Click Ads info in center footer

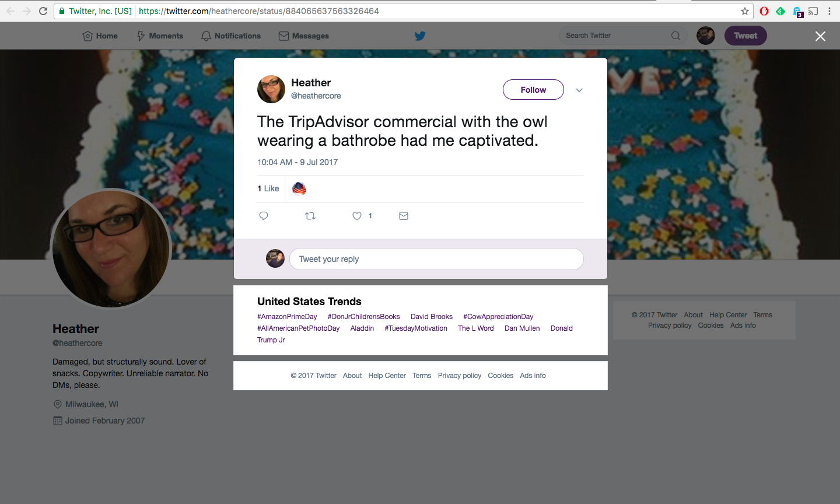click(x=533, y=376)
